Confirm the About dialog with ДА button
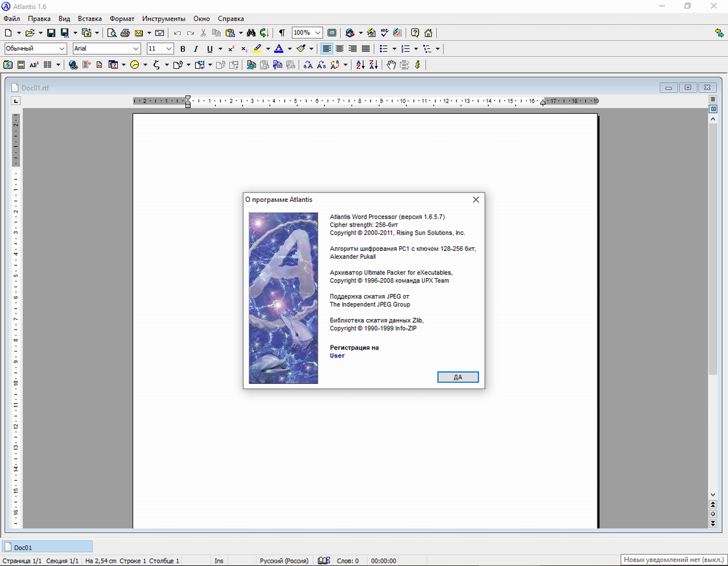728x566 pixels. tap(458, 377)
